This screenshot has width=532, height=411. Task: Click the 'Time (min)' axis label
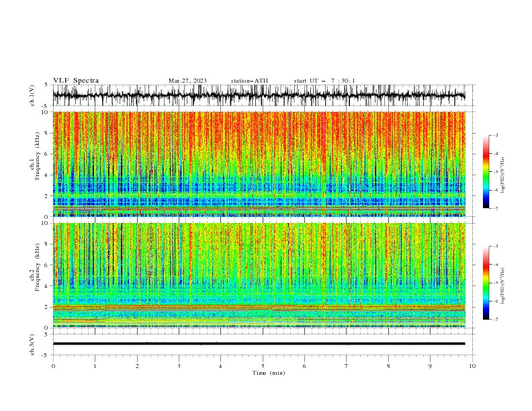269,373
